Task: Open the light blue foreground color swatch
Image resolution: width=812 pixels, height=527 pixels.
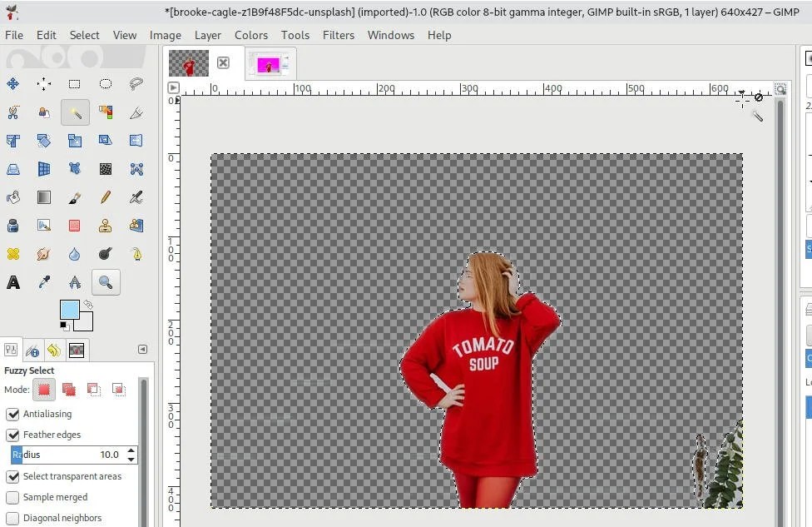Action: 69,310
